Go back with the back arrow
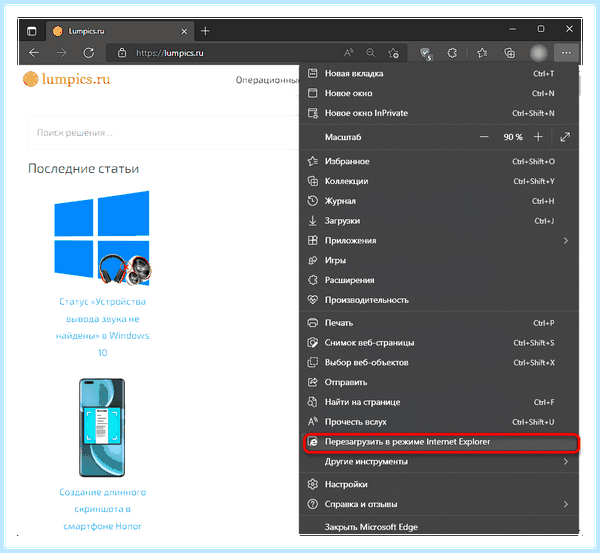Image resolution: width=600 pixels, height=553 pixels. [34, 53]
